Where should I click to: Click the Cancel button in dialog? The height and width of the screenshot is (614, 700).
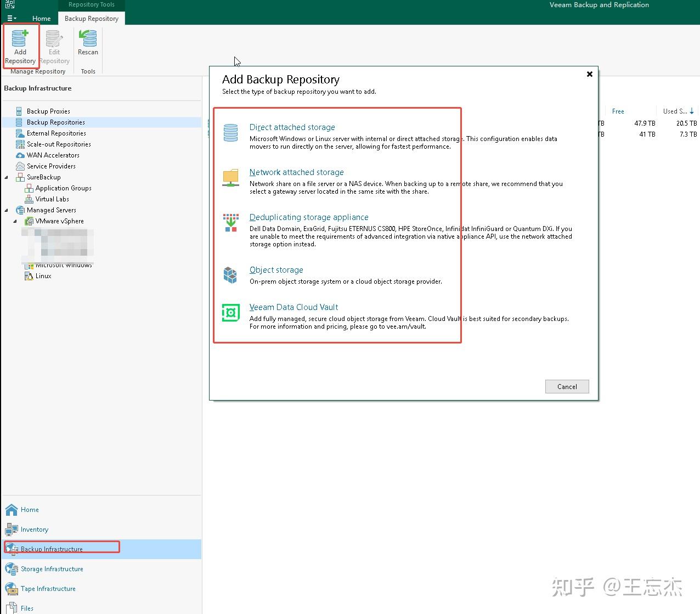[x=567, y=386]
